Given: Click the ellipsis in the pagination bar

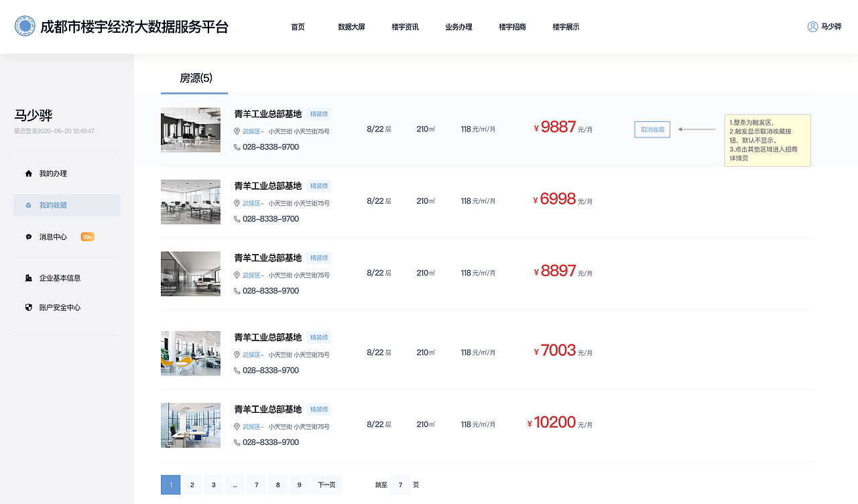Looking at the screenshot, I should pyautogui.click(x=235, y=485).
